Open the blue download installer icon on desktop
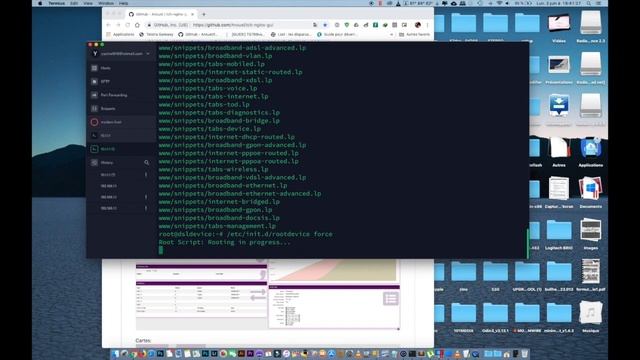Viewport: 640px width, 360px height. [559, 106]
